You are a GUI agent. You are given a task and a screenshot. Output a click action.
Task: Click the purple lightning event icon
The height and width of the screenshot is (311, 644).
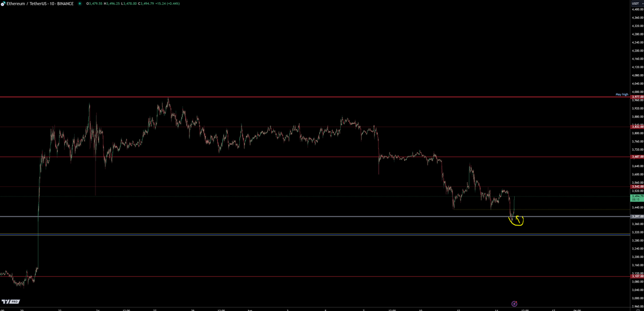[x=514, y=303]
